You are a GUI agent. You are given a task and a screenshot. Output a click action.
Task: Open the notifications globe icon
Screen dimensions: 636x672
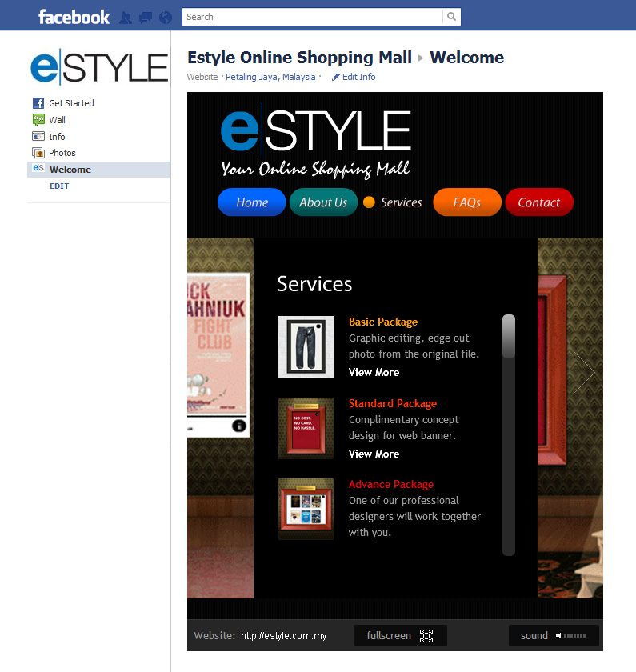[166, 17]
